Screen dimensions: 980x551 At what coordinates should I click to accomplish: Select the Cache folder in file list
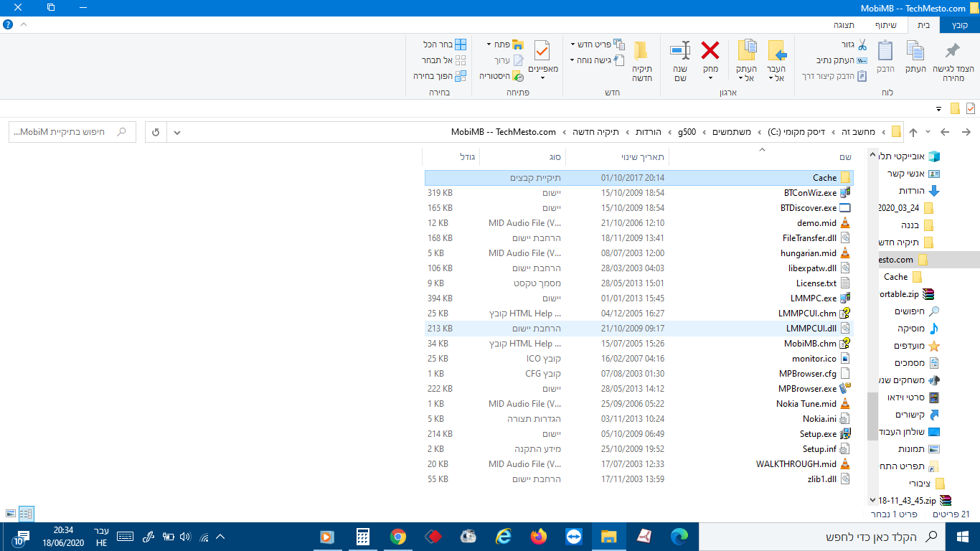(x=639, y=178)
